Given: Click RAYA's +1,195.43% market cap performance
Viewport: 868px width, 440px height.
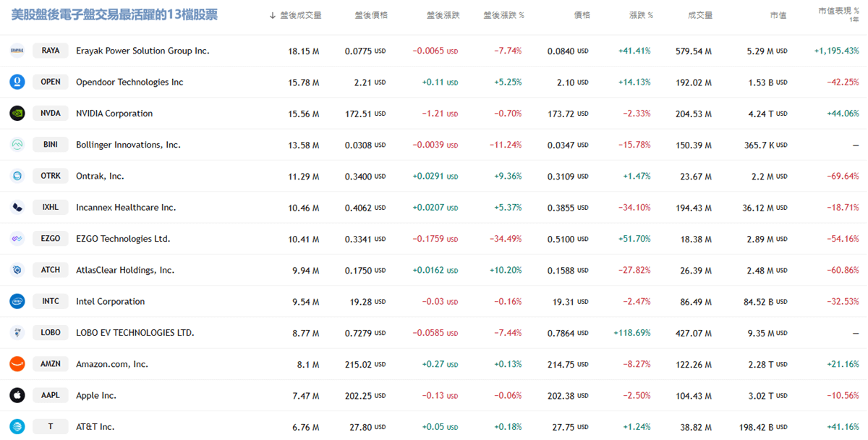Looking at the screenshot, I should 836,51.
